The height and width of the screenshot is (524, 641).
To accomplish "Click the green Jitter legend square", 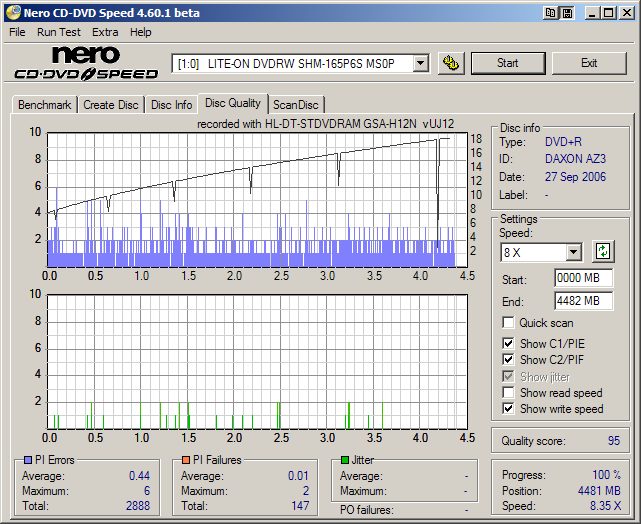I will pos(345,460).
